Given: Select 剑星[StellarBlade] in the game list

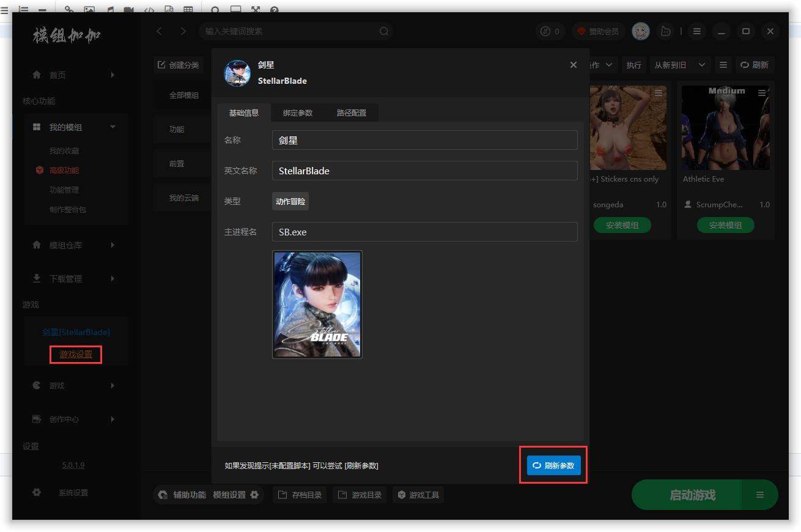Looking at the screenshot, I should [76, 332].
